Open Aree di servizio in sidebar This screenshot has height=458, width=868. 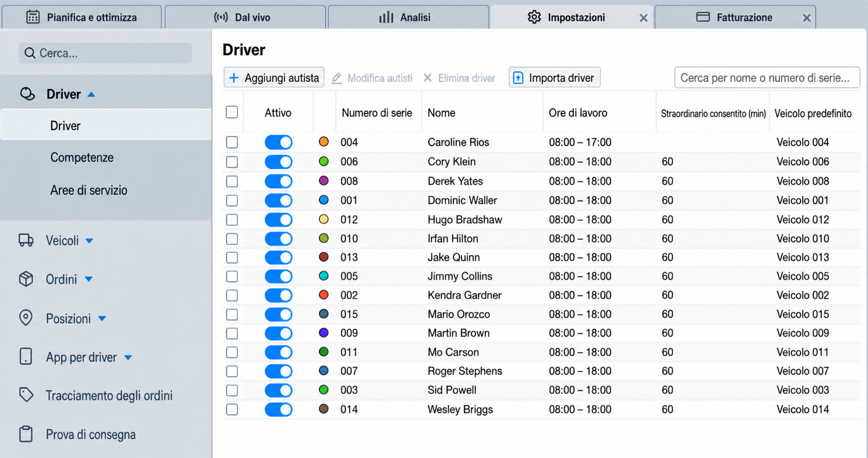(89, 190)
